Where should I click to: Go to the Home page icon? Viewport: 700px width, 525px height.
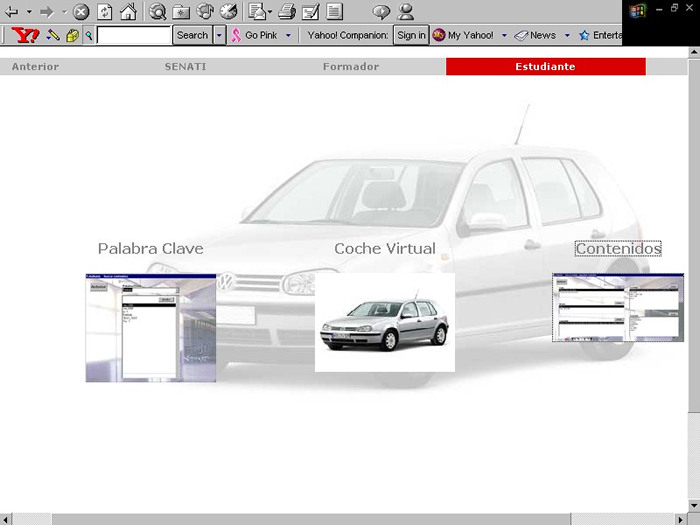point(129,12)
